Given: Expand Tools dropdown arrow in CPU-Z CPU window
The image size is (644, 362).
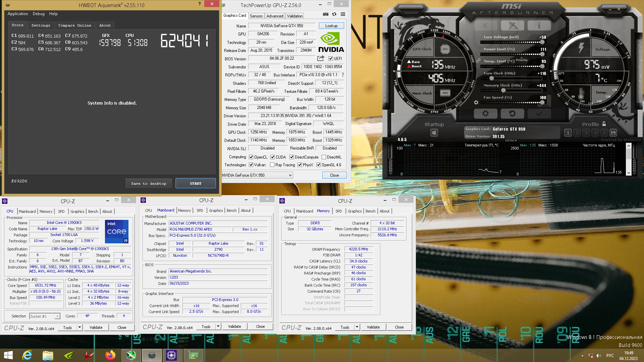Looking at the screenshot, I should 79,327.
